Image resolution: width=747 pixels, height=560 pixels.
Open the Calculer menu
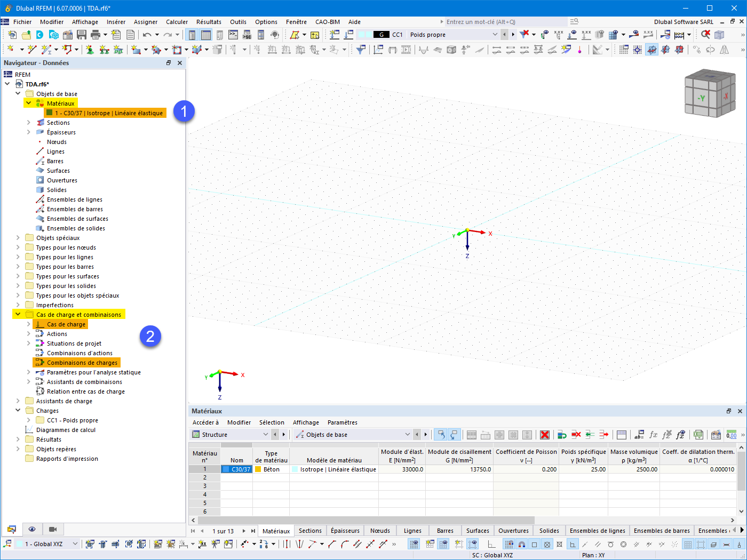(x=177, y=22)
